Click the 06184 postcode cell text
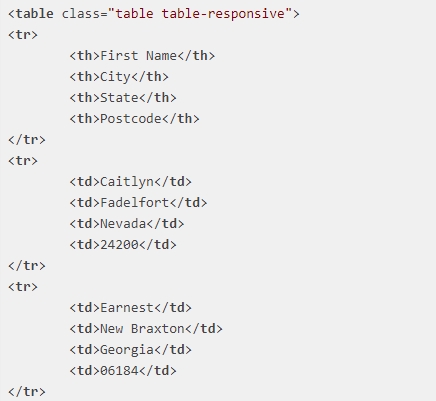The width and height of the screenshot is (436, 401). [x=119, y=371]
